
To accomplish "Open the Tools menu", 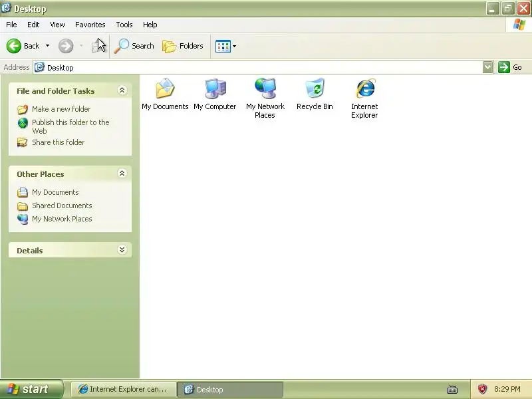I will 124,25.
